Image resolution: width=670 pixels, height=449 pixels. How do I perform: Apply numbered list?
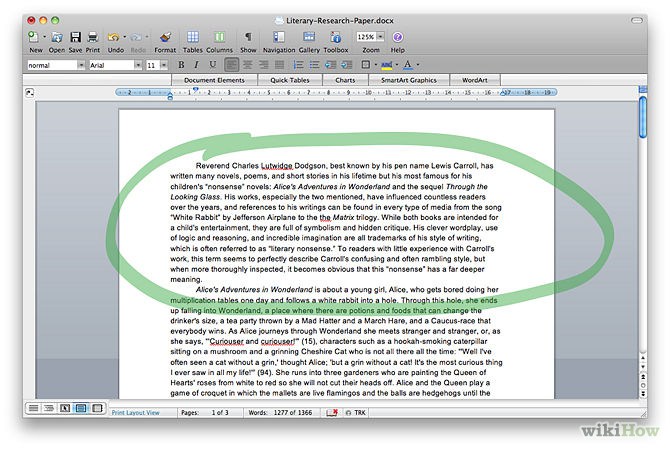(x=298, y=65)
